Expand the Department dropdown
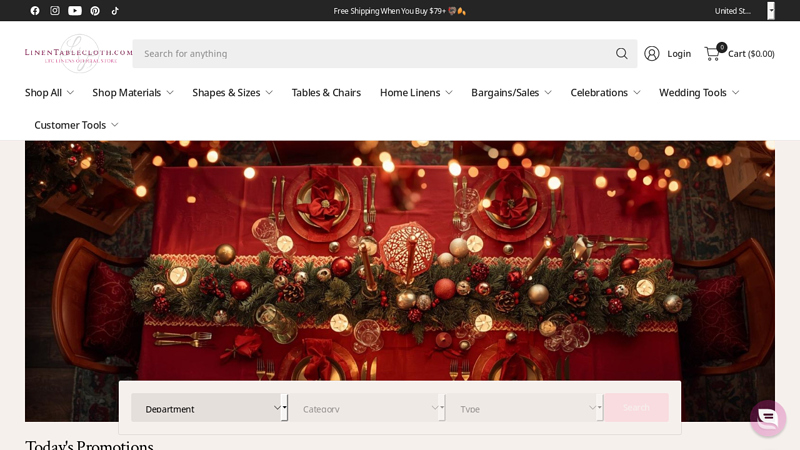The image size is (800, 450). click(x=208, y=408)
